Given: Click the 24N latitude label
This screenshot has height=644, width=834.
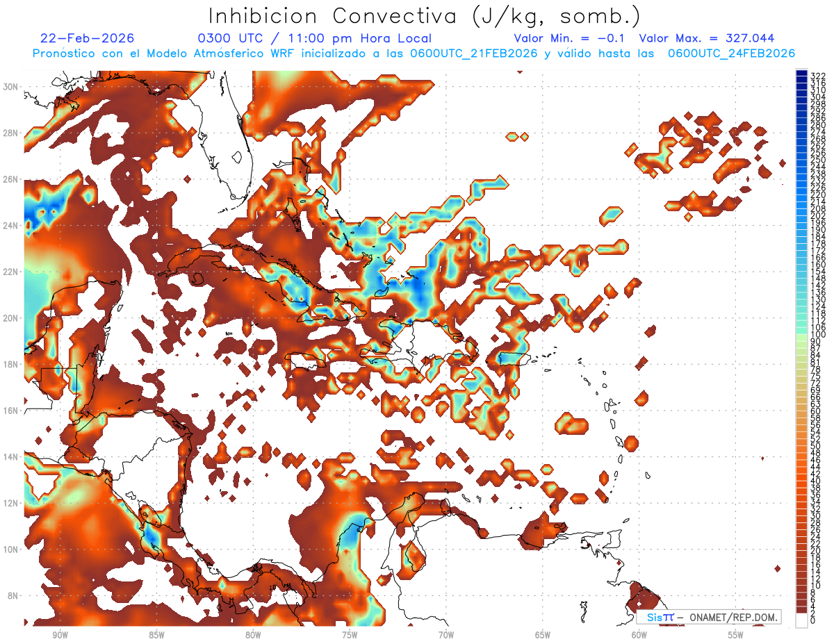Looking at the screenshot, I should (x=10, y=226).
